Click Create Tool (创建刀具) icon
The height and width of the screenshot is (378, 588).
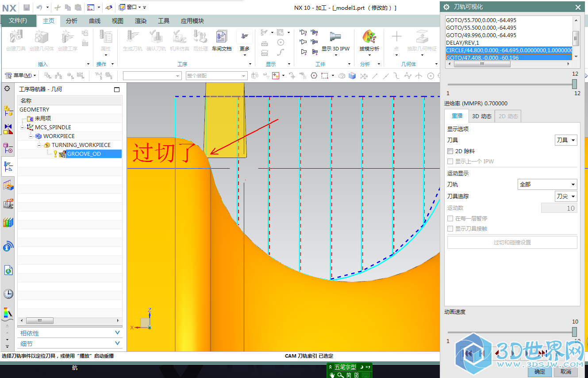[x=16, y=41]
